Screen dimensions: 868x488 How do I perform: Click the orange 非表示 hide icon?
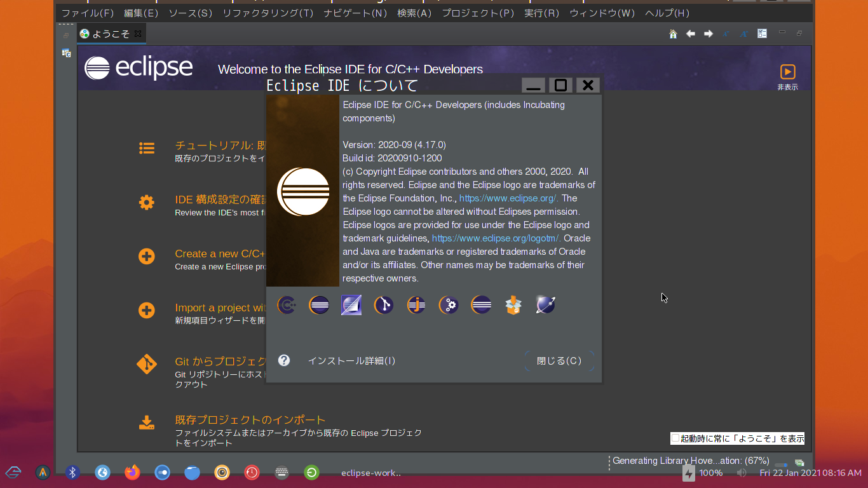(x=787, y=72)
